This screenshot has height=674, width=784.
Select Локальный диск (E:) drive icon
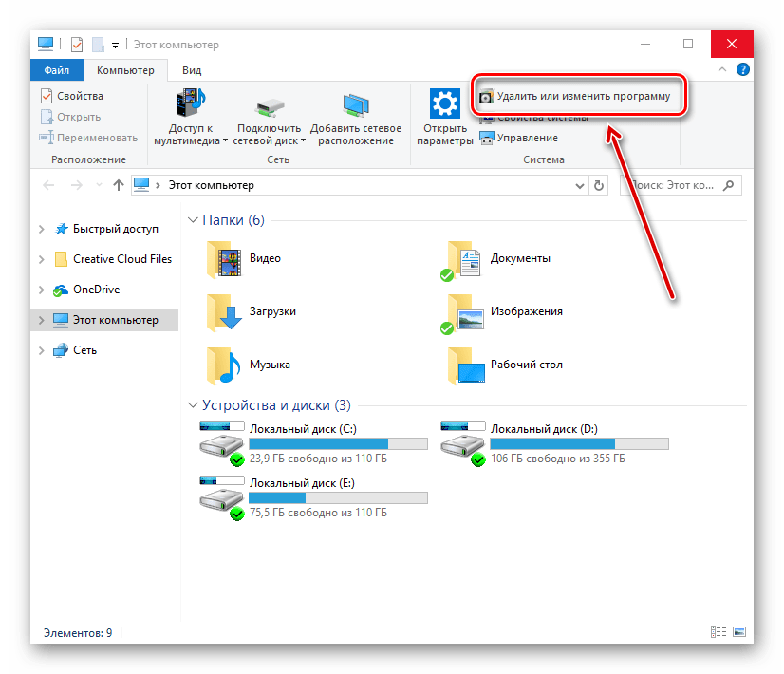pos(221,498)
